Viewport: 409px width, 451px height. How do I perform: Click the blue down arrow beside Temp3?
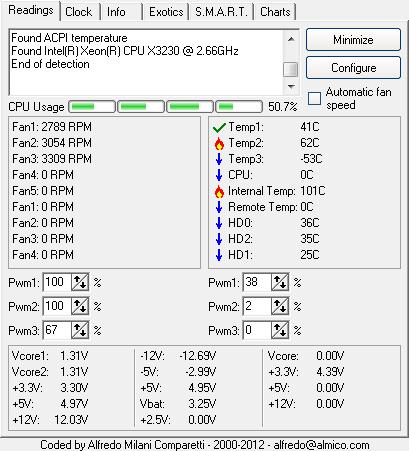[219, 159]
